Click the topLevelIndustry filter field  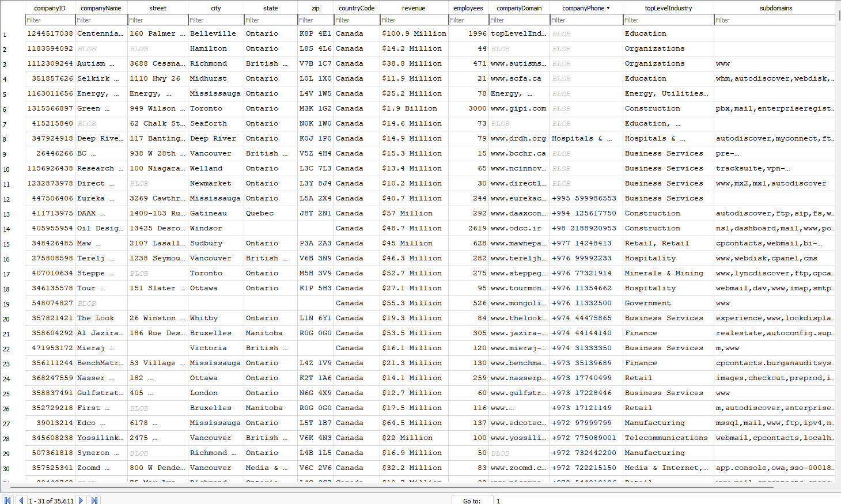point(668,20)
